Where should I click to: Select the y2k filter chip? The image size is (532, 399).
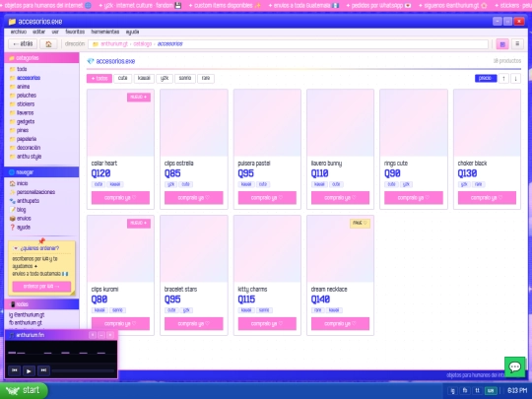(x=165, y=79)
